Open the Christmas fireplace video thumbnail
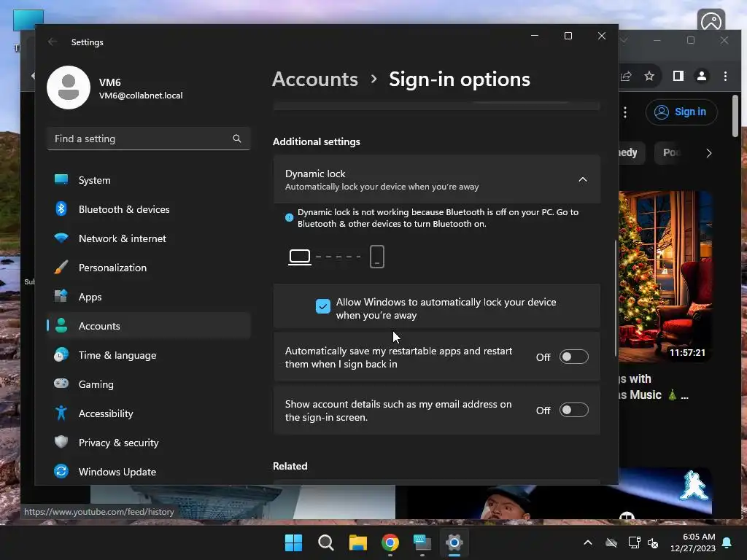The height and width of the screenshot is (560, 747). pyautogui.click(x=665, y=276)
